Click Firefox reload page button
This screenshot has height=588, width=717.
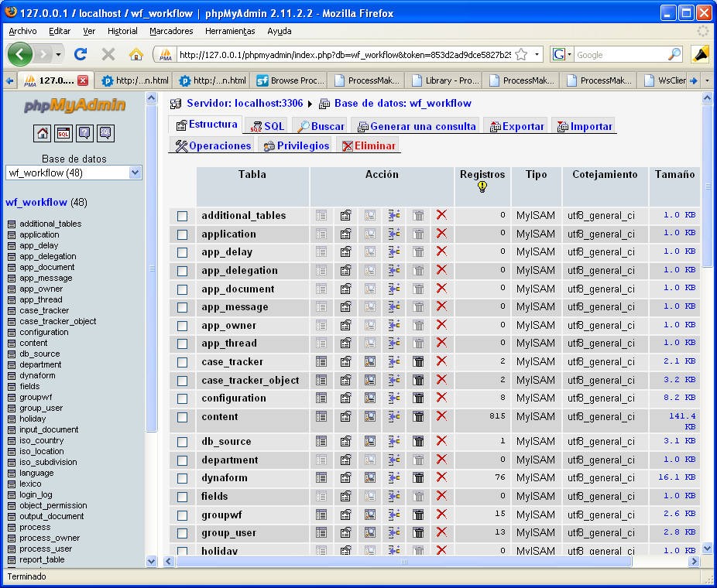[80, 54]
